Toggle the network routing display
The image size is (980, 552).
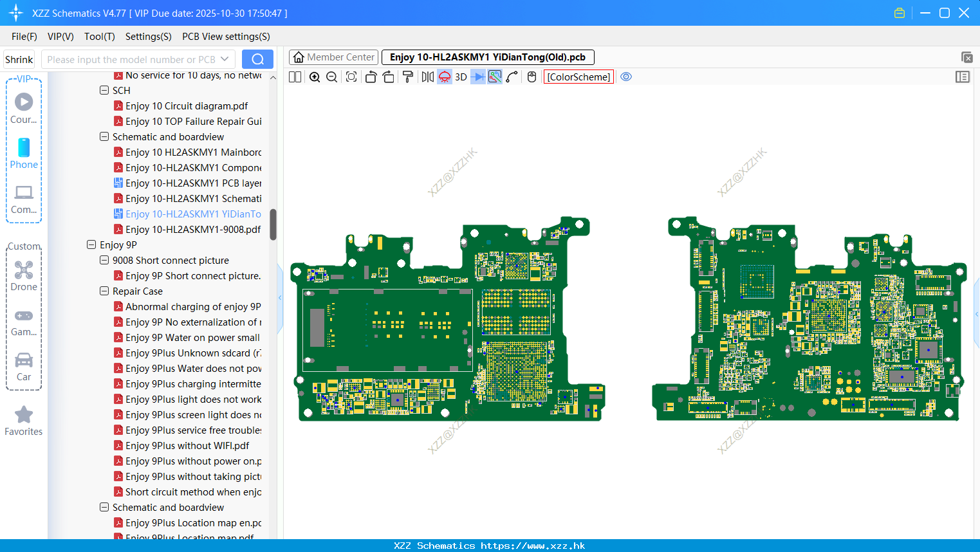click(x=495, y=77)
